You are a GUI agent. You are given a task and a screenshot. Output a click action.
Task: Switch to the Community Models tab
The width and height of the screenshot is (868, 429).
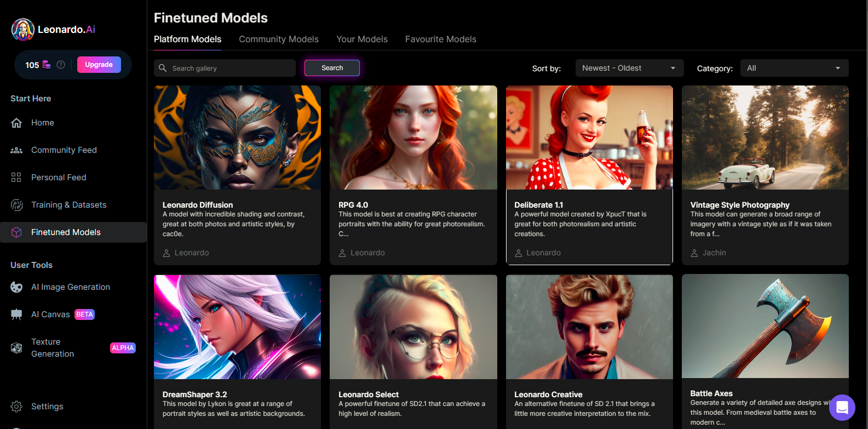279,39
